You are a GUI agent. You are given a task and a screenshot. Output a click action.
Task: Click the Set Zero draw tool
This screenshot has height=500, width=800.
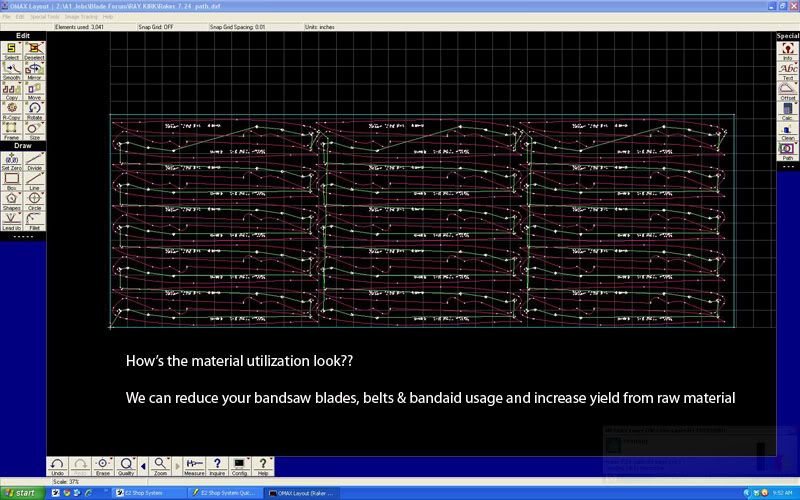coord(11,161)
